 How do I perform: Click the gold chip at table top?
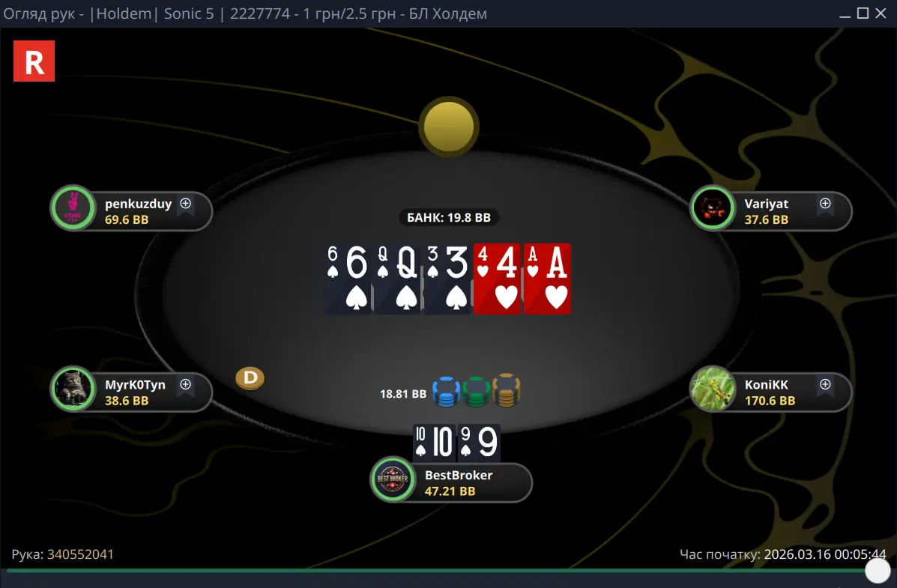[x=449, y=127]
